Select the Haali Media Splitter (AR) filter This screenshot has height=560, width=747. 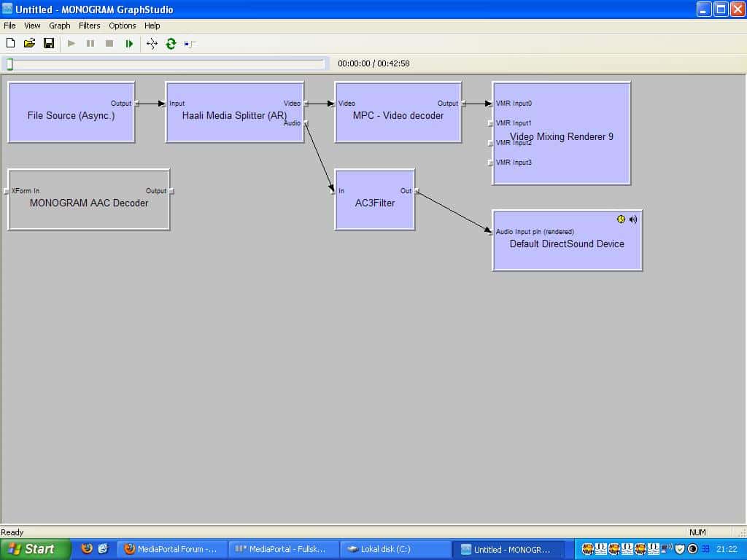(234, 112)
